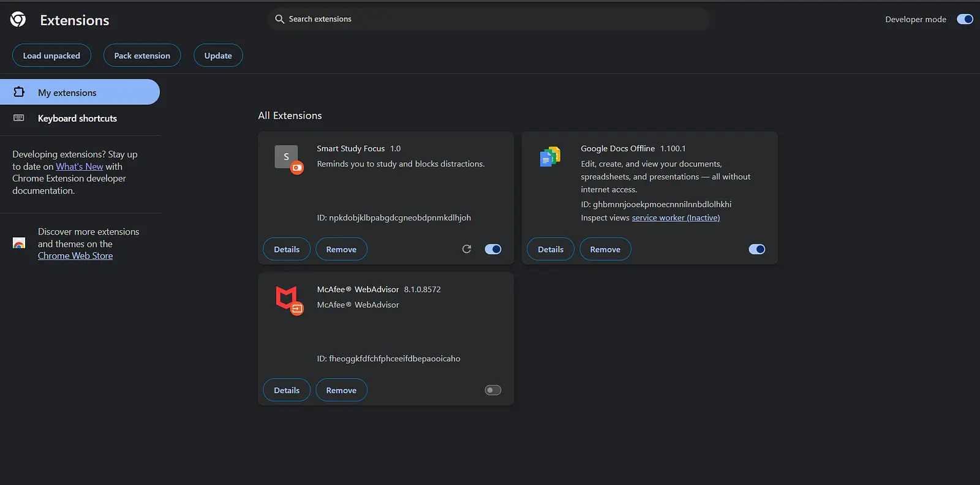980x485 pixels.
Task: Click the search magnifier icon
Action: pos(279,19)
